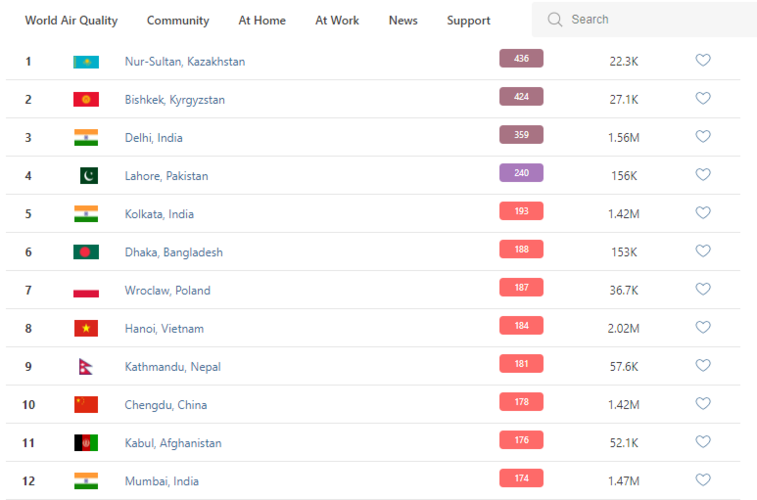
Task: Toggle favorite heart for Wroclaw, Poland
Action: click(703, 290)
